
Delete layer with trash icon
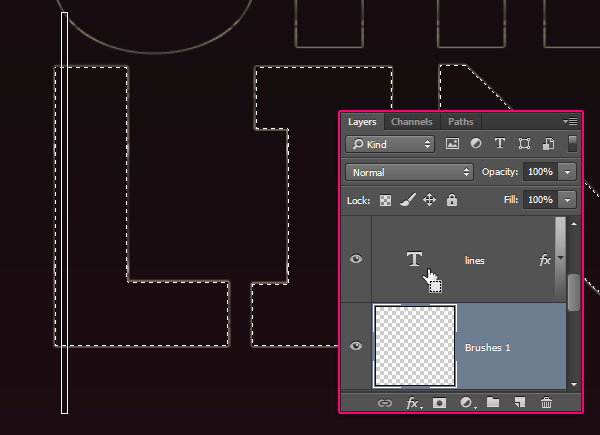546,403
